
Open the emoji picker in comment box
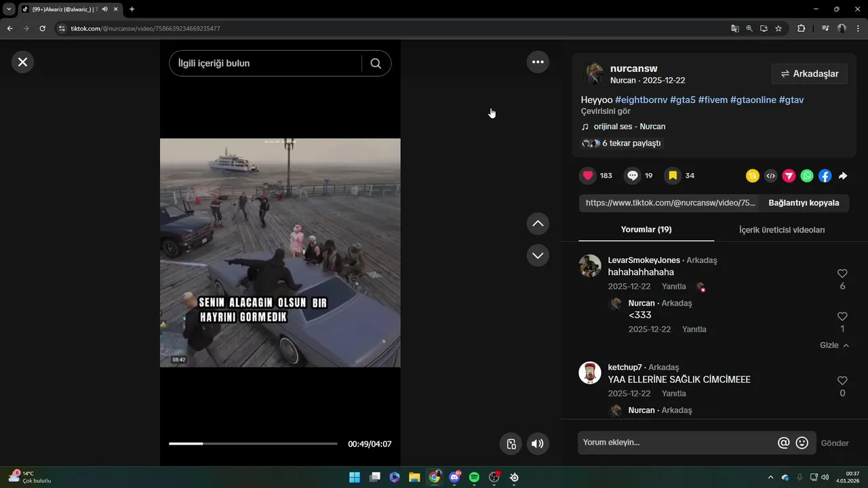[802, 443]
